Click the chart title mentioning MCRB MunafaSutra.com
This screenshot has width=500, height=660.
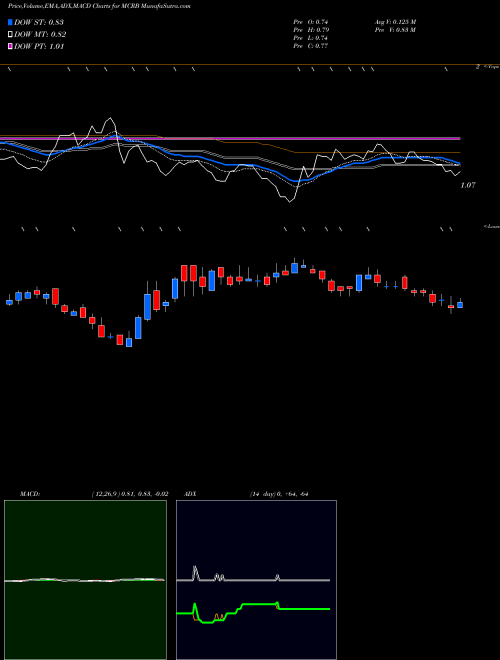(x=99, y=6)
